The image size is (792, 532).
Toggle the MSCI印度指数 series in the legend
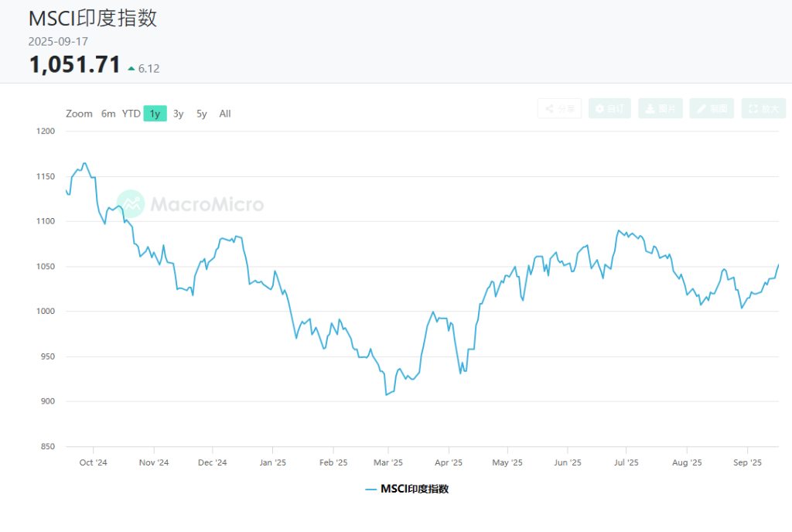(407, 489)
